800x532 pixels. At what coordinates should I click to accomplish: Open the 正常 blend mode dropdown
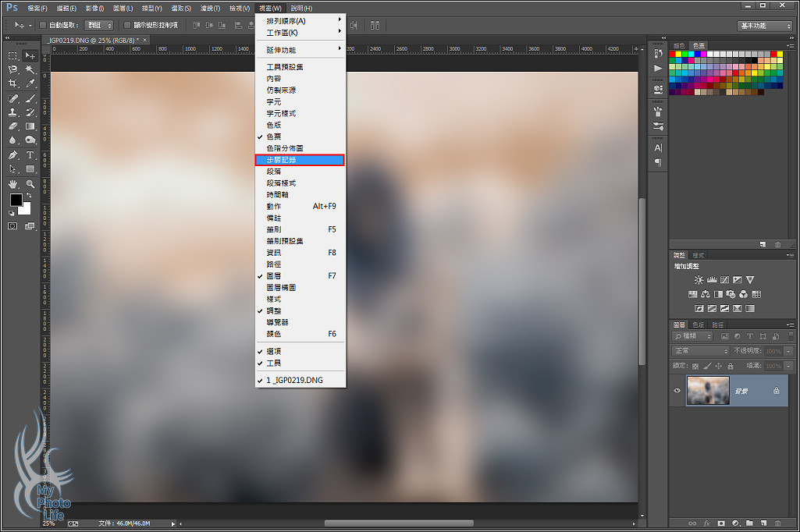[700, 351]
